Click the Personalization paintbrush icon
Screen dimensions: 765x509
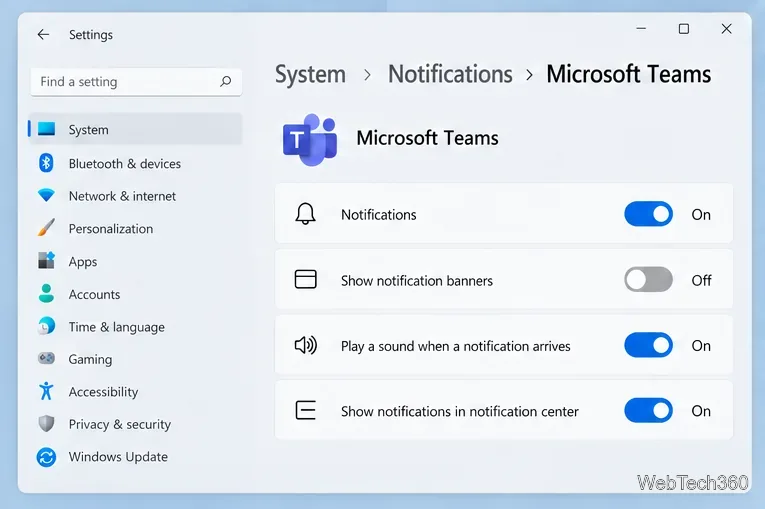tap(46, 228)
